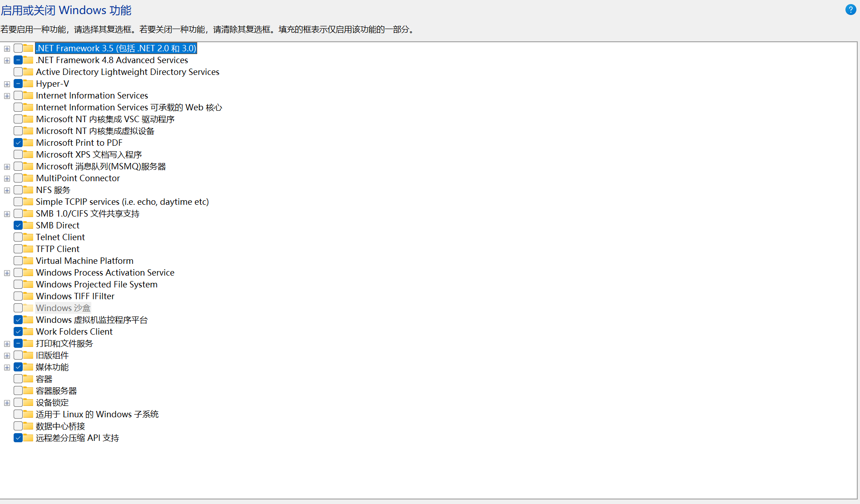
Task: Uncheck 远程差分压缩 API 支持
Action: (x=18, y=438)
